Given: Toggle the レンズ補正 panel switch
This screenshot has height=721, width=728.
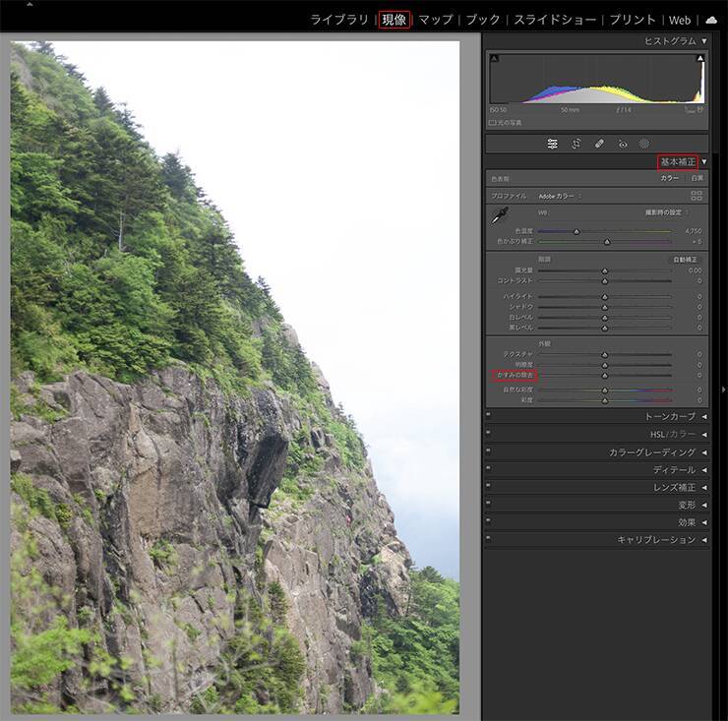Looking at the screenshot, I should click(x=488, y=485).
